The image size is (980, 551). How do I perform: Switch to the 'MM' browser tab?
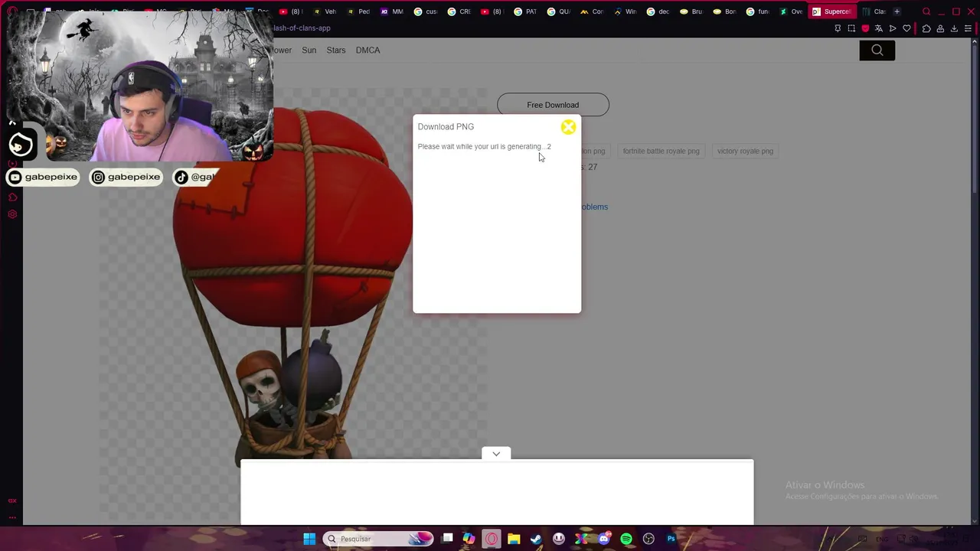[392, 11]
